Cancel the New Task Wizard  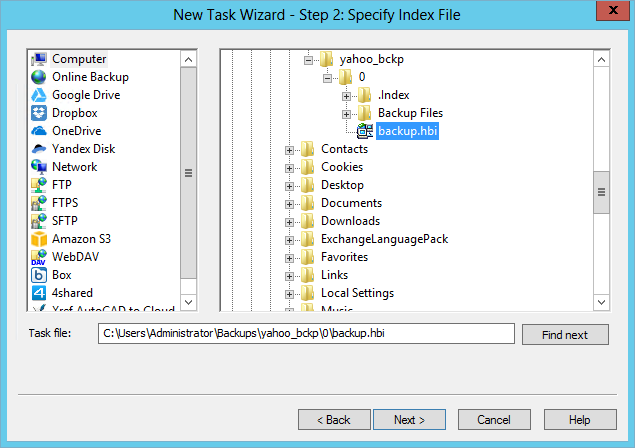coord(494,420)
